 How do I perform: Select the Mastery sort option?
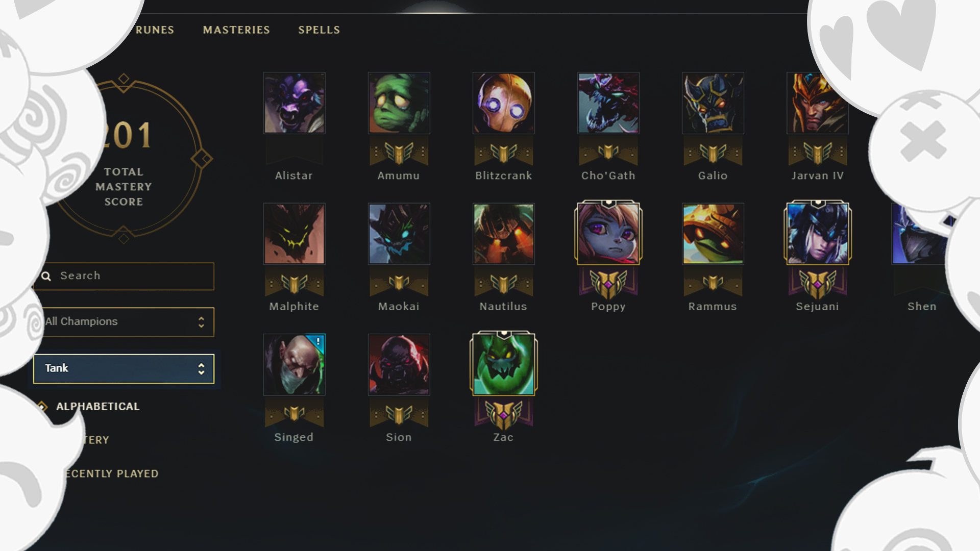click(x=96, y=440)
